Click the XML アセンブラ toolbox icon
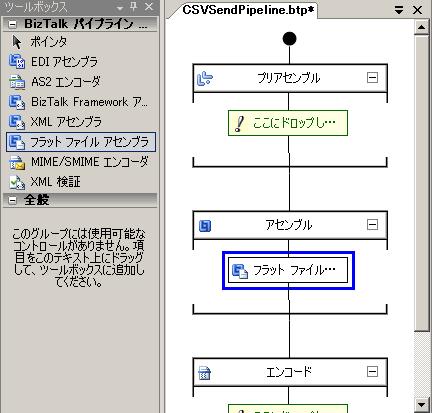432x413 pixels. pos(17,122)
